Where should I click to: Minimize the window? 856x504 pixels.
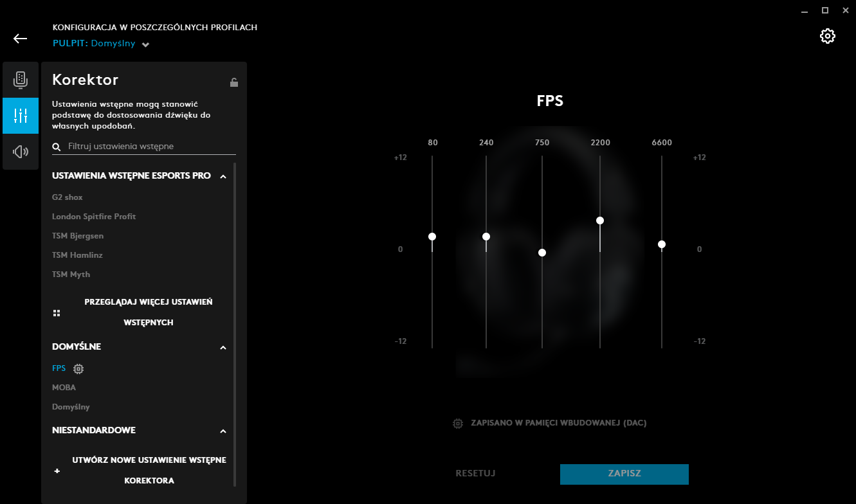(x=804, y=11)
